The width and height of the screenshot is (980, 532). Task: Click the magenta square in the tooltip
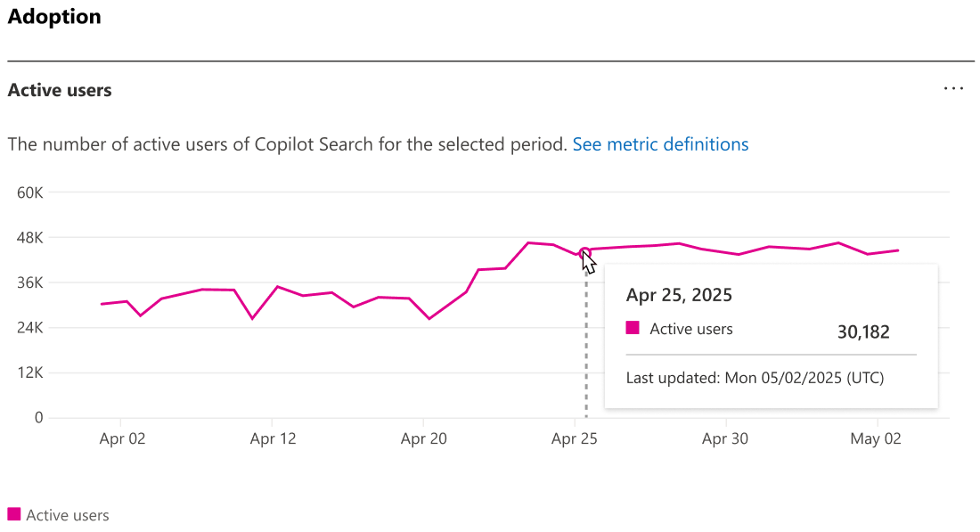click(633, 328)
